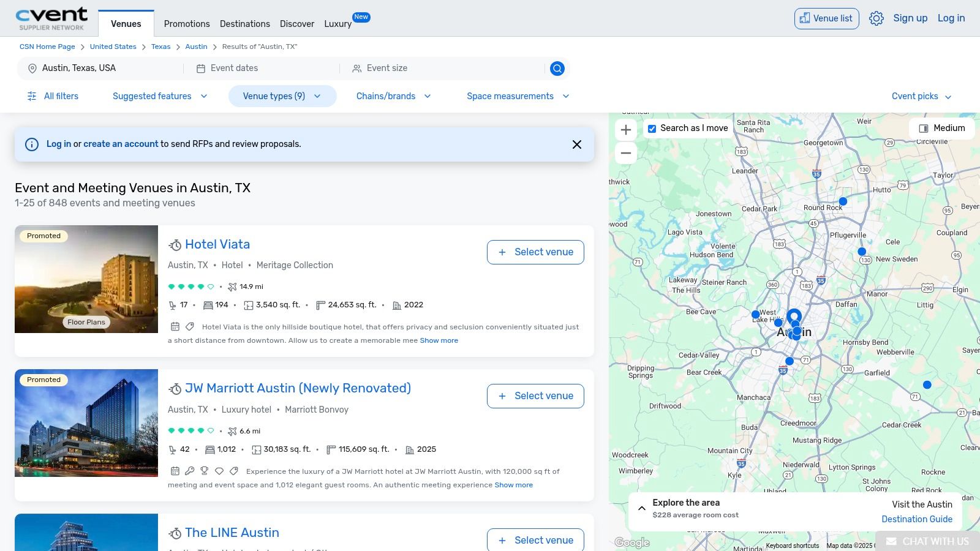Open Hotel Viata Floor Plans thumbnail label
Viewport: 980px width, 551px height.
pyautogui.click(x=86, y=322)
